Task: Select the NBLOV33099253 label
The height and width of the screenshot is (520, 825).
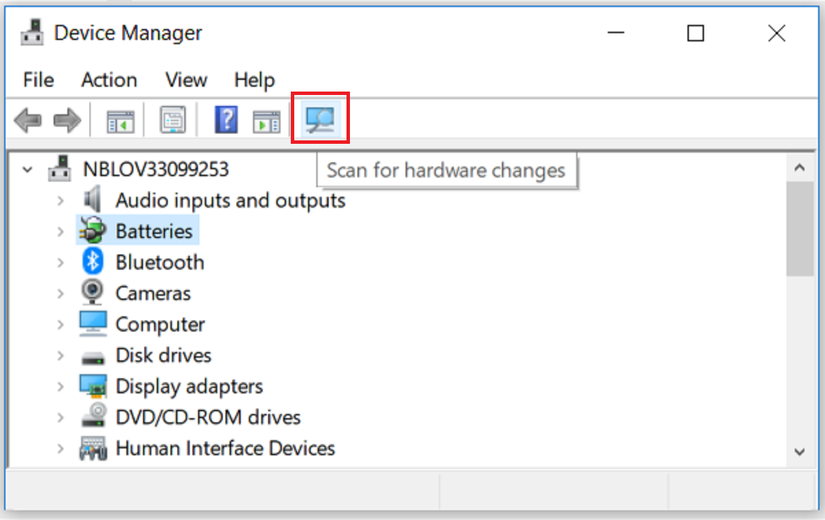Action: pos(156,169)
